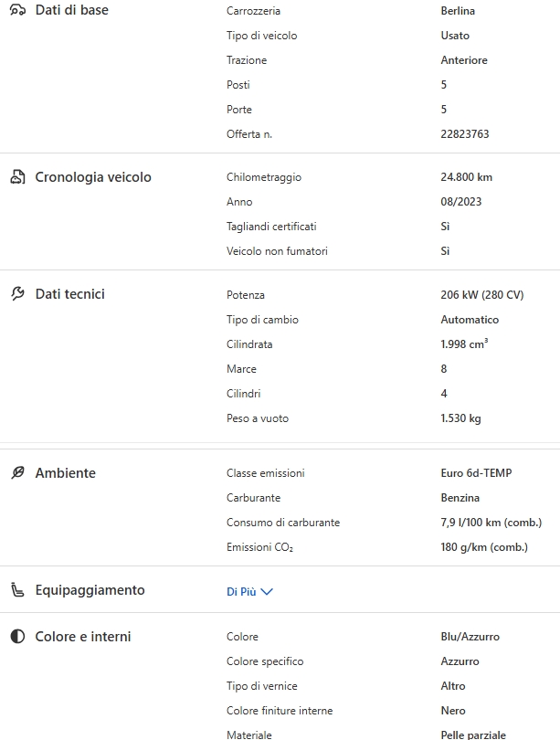Click the wrench icon beside Dati tecnici
The height and width of the screenshot is (740, 560).
17,294
